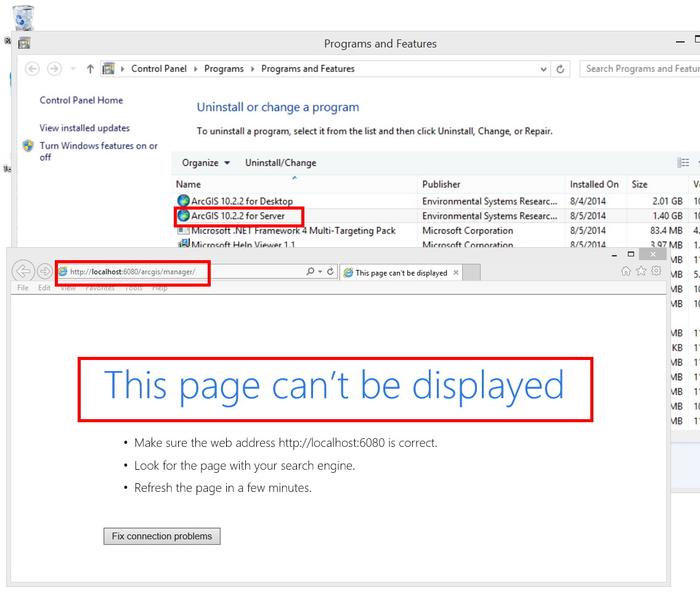Click the 8/5/2014 date of ArcGIS Server

pyautogui.click(x=588, y=216)
